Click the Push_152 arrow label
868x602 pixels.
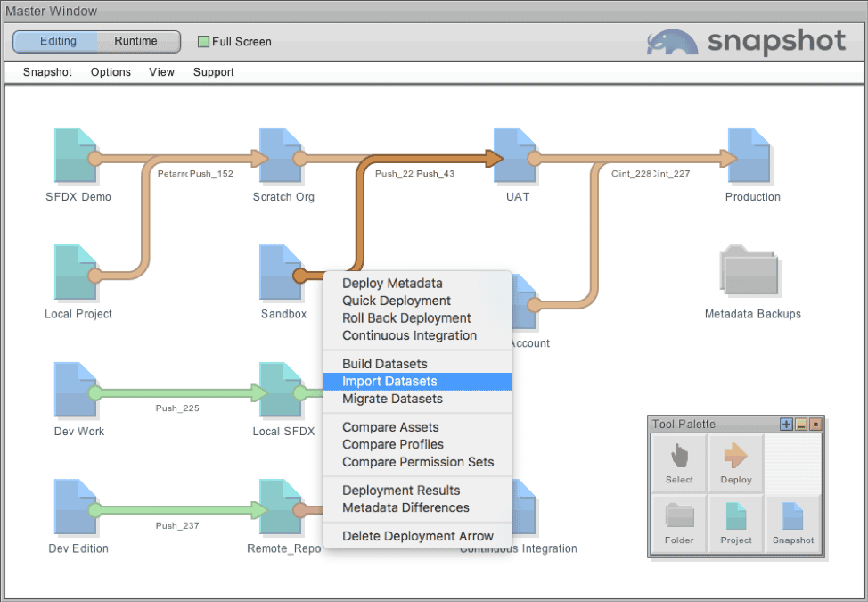pyautogui.click(x=211, y=174)
